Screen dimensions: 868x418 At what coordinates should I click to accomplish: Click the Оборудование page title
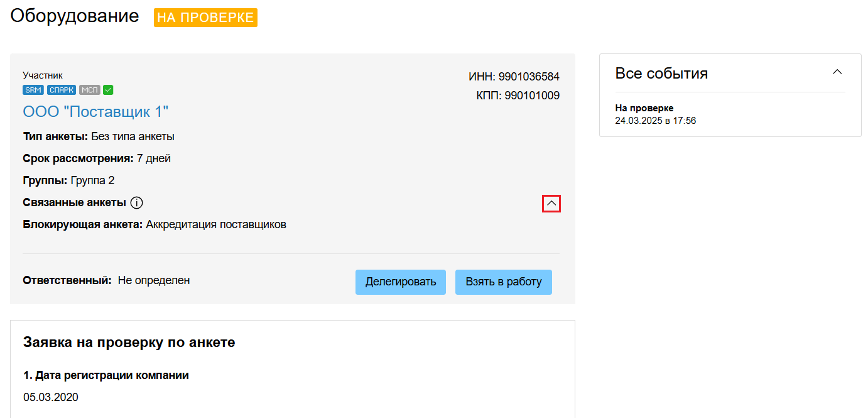75,16
